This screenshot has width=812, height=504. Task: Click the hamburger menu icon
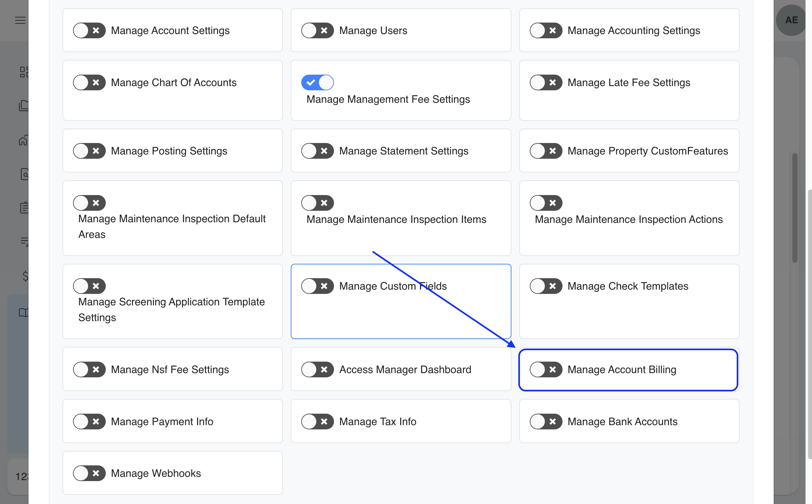tap(20, 20)
